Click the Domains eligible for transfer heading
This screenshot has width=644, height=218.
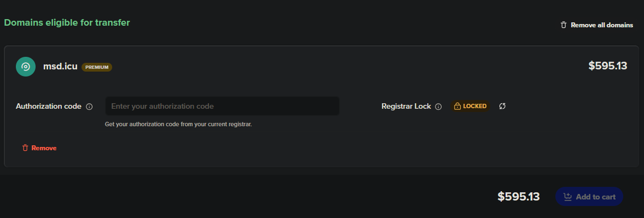coord(67,22)
